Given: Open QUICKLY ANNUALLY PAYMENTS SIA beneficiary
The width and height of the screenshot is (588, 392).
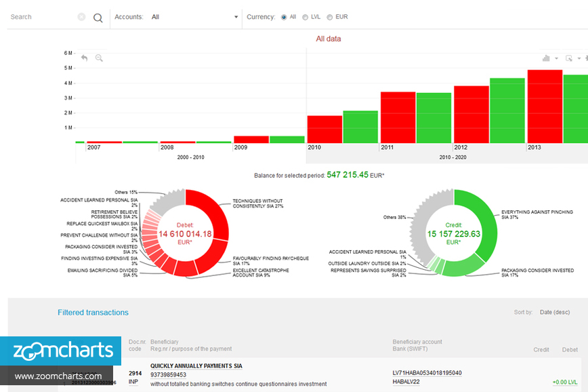Looking at the screenshot, I should click(x=196, y=366).
